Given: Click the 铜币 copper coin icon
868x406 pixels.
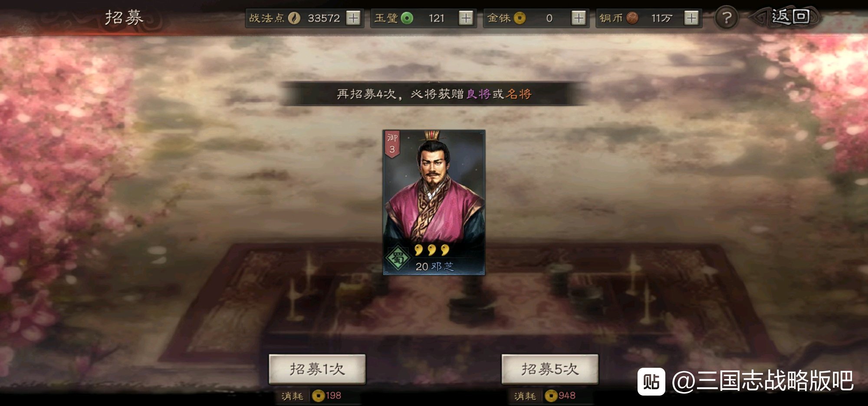Looking at the screenshot, I should click(x=632, y=18).
